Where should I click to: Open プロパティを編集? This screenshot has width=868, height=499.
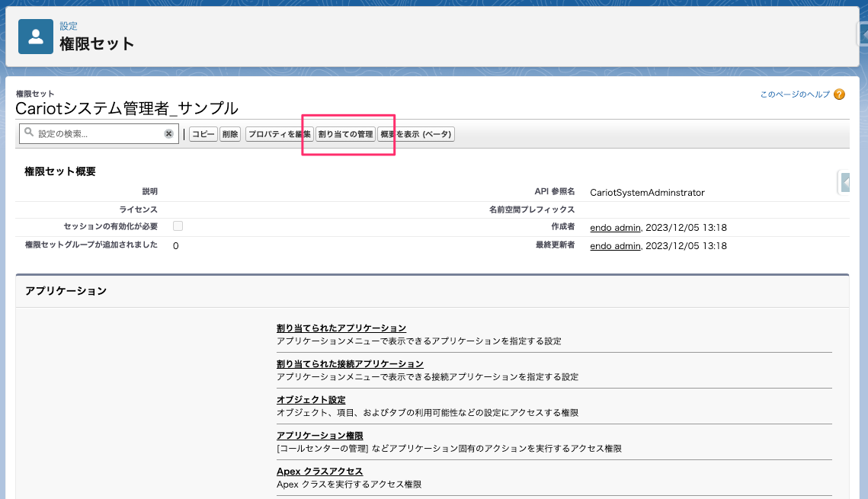[x=279, y=134]
